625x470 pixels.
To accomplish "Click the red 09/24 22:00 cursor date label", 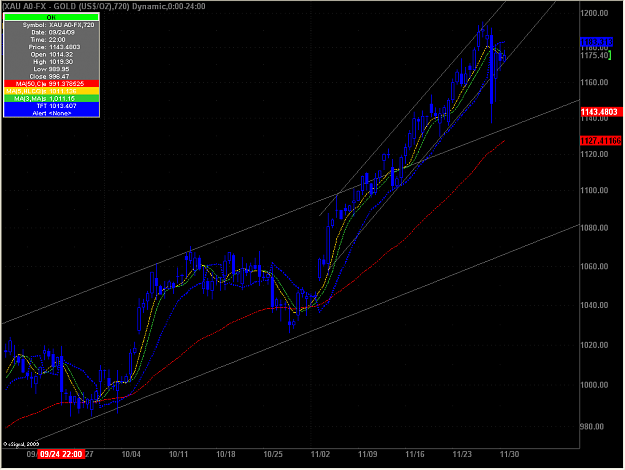I will pyautogui.click(x=61, y=454).
